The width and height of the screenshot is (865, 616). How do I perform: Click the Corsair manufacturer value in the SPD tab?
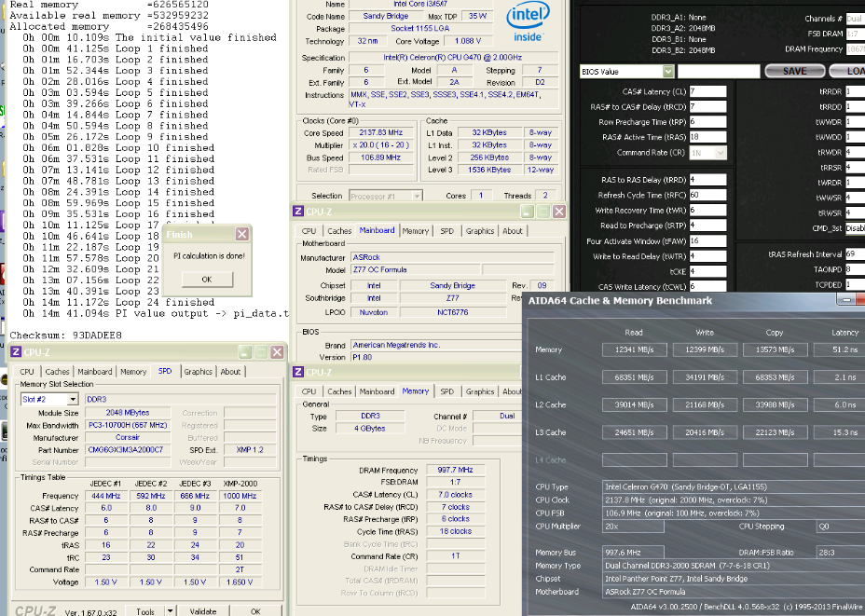(128, 437)
